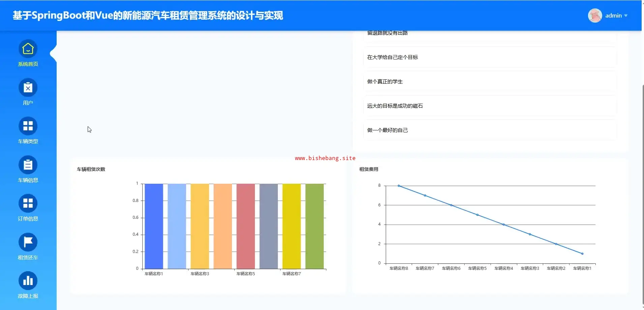Click the blue bar for 车辆名称1
The image size is (644, 310).
154,226
